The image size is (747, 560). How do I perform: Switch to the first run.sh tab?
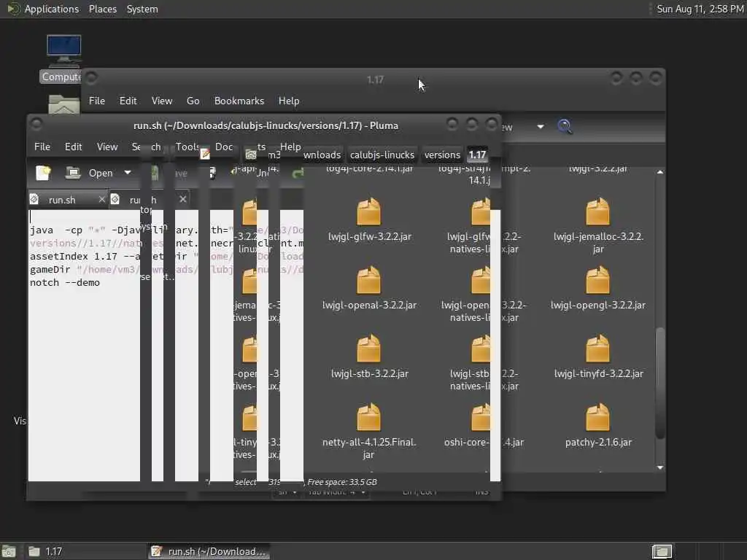pyautogui.click(x=62, y=199)
